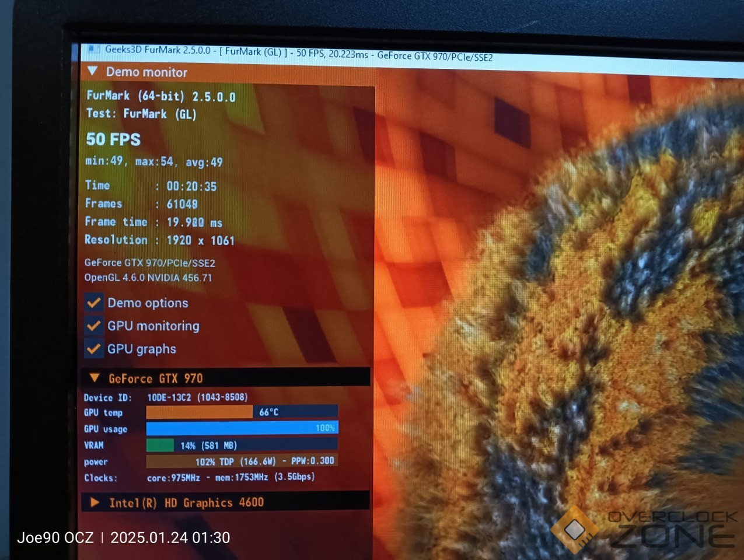Collapse the GeForce GTX 970 section arrow
Viewport: 744px width, 560px height.
tap(95, 378)
